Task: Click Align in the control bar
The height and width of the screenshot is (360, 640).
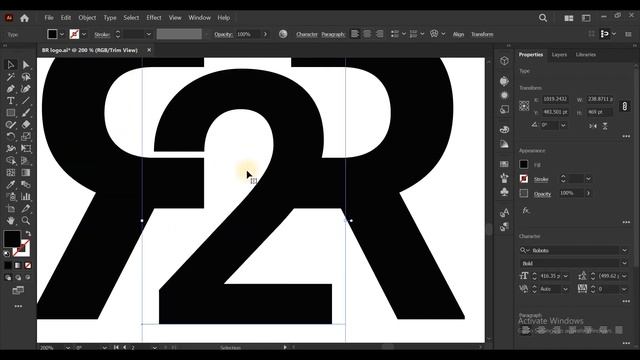Action: [458, 34]
